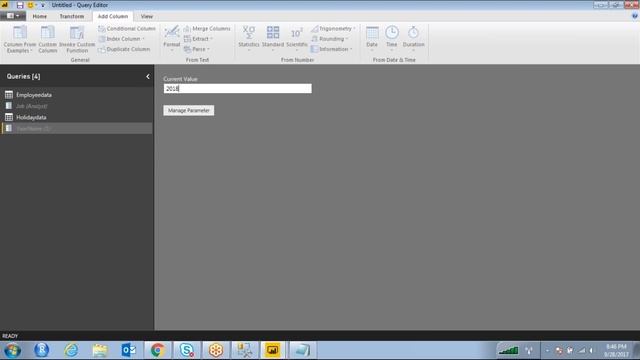Viewport: 640px width, 360px height.
Task: Add a Custom Column
Action: (48, 39)
